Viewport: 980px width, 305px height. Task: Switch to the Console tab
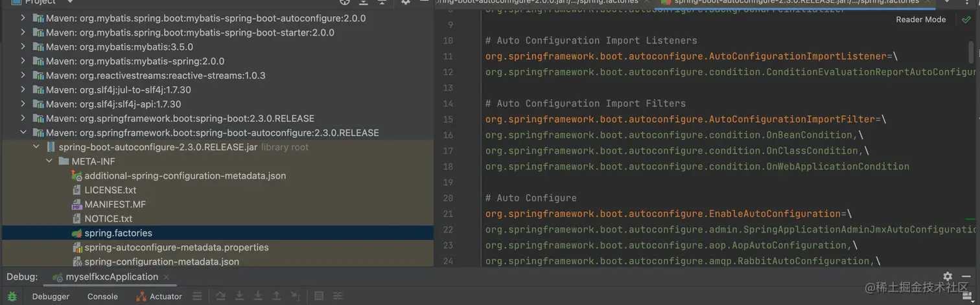[x=102, y=297]
